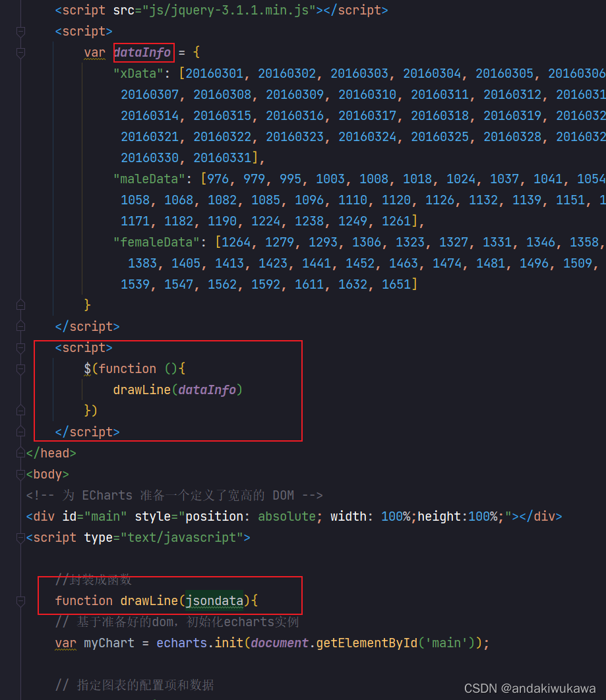Click height:100% in the div style
Image resolution: width=606 pixels, height=700 pixels.
(x=457, y=517)
